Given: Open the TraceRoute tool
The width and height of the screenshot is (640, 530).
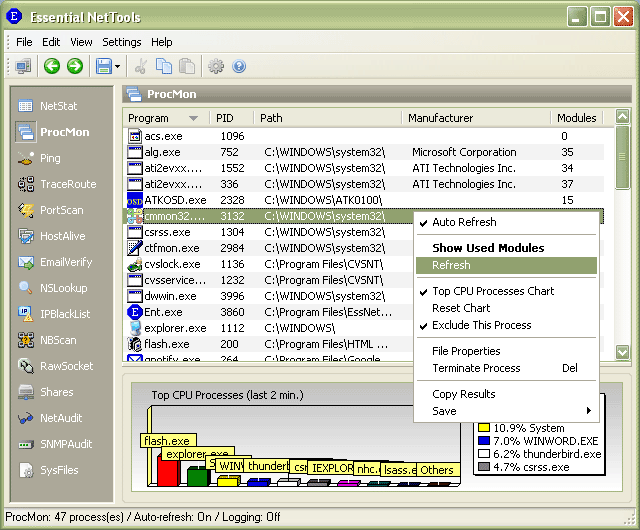Looking at the screenshot, I should 57,184.
